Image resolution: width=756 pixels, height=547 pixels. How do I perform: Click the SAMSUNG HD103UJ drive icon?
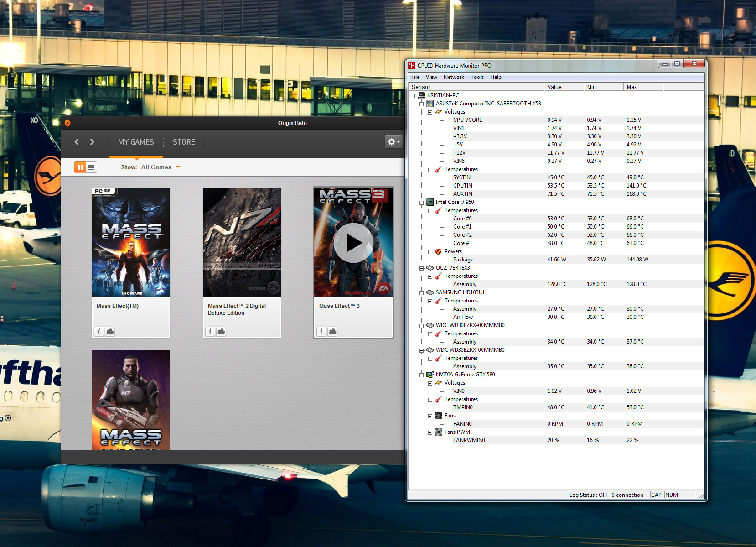(430, 292)
